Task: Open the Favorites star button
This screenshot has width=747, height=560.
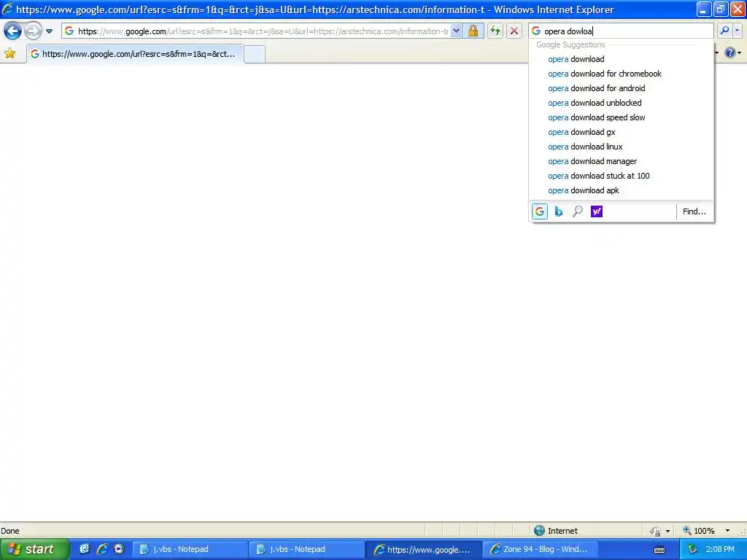Action: pos(9,53)
